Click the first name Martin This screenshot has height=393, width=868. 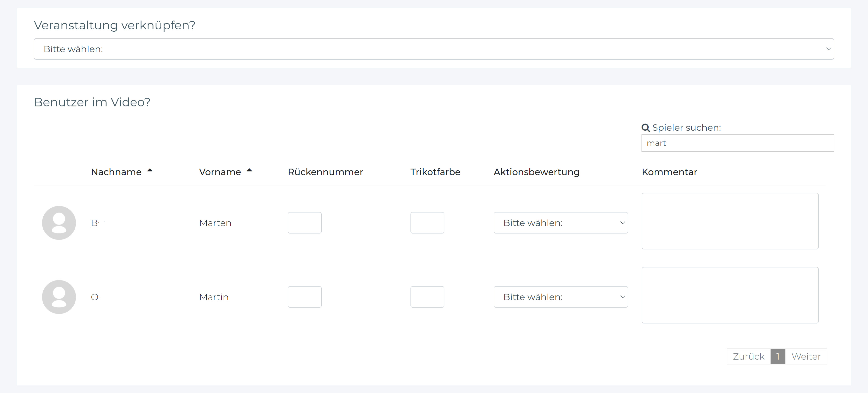[x=214, y=297]
